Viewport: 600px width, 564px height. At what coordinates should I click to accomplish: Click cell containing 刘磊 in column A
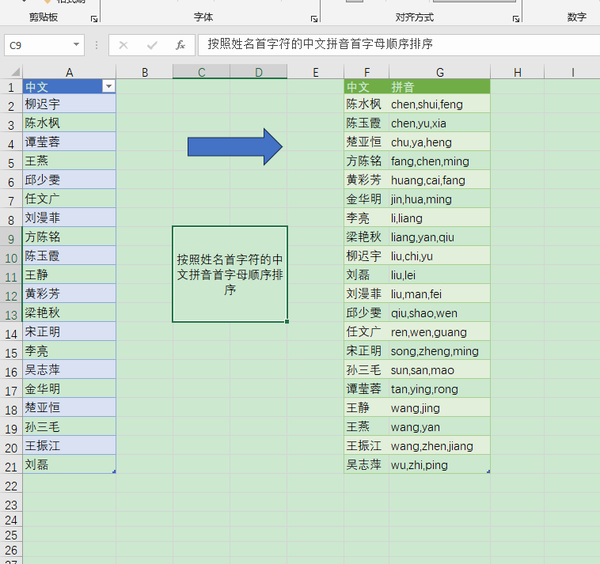click(69, 465)
